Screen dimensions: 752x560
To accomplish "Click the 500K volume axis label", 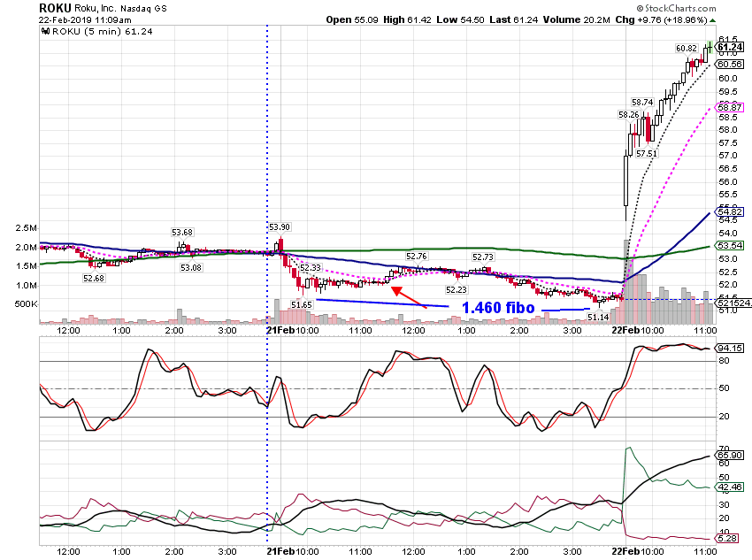I will [x=26, y=304].
